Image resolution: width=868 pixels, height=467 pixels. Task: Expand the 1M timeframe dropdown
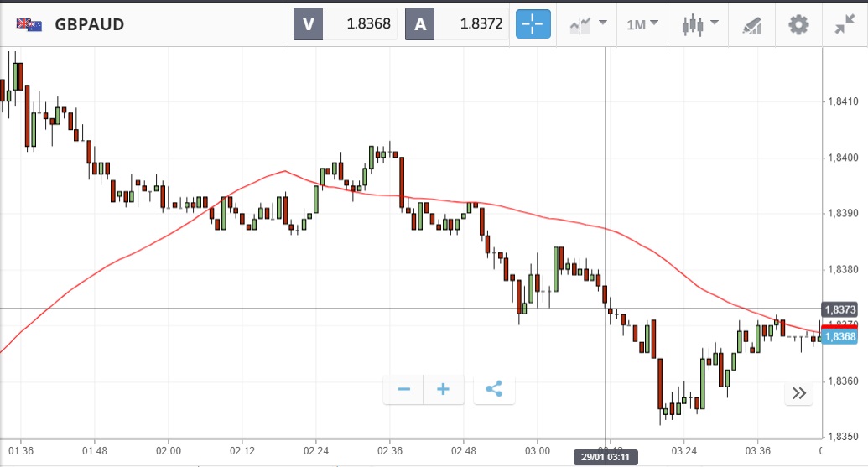(x=642, y=24)
